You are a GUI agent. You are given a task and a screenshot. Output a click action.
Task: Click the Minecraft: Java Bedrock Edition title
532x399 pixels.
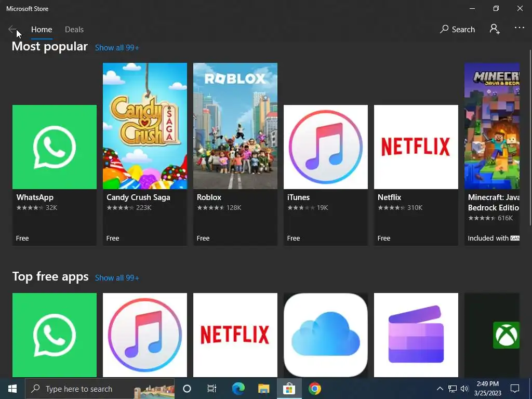click(x=494, y=203)
